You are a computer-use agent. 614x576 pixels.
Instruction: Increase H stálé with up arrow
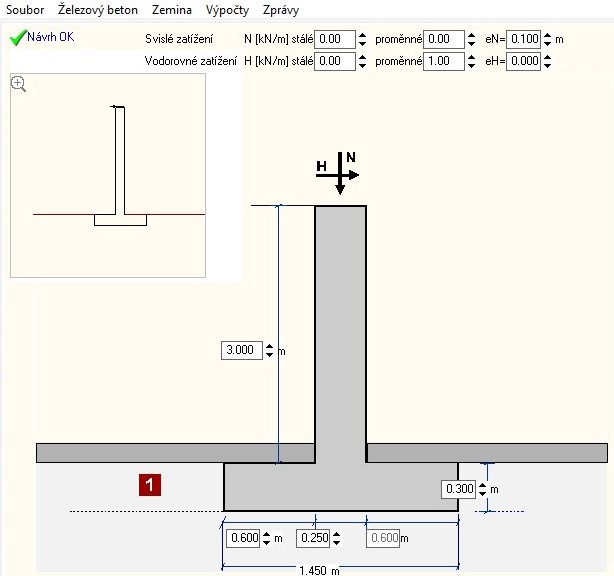362,58
